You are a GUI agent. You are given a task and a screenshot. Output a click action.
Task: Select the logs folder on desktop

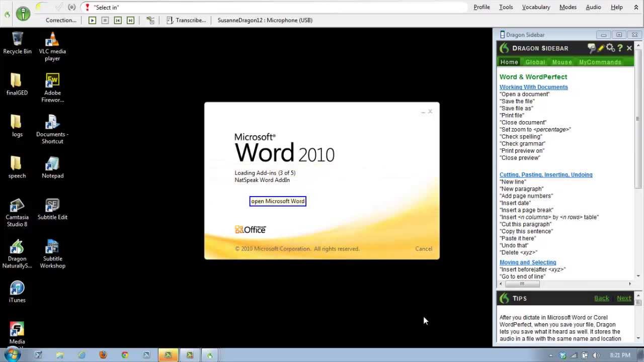pyautogui.click(x=17, y=126)
